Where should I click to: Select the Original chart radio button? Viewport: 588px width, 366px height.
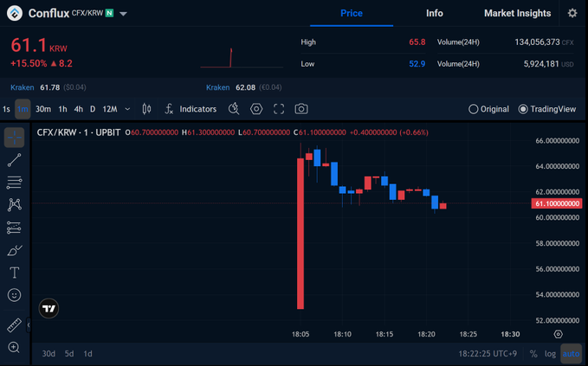tap(473, 109)
